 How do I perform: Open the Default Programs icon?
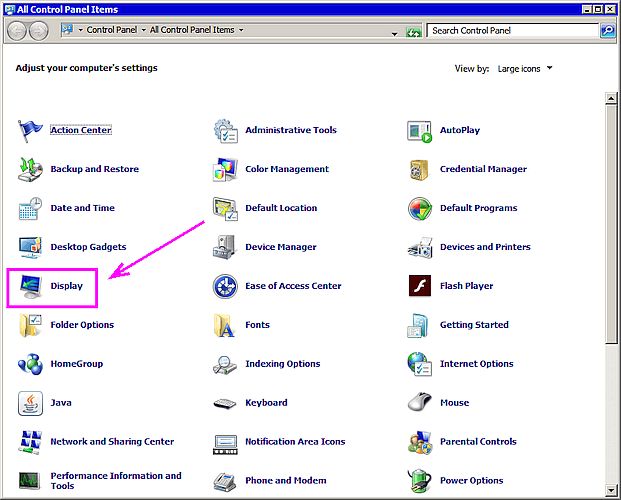419,208
